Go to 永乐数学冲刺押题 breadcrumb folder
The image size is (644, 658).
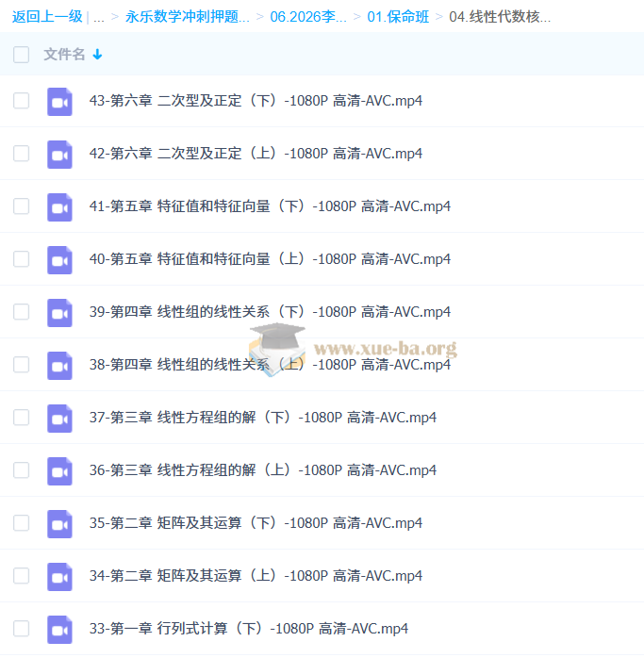coord(188,17)
